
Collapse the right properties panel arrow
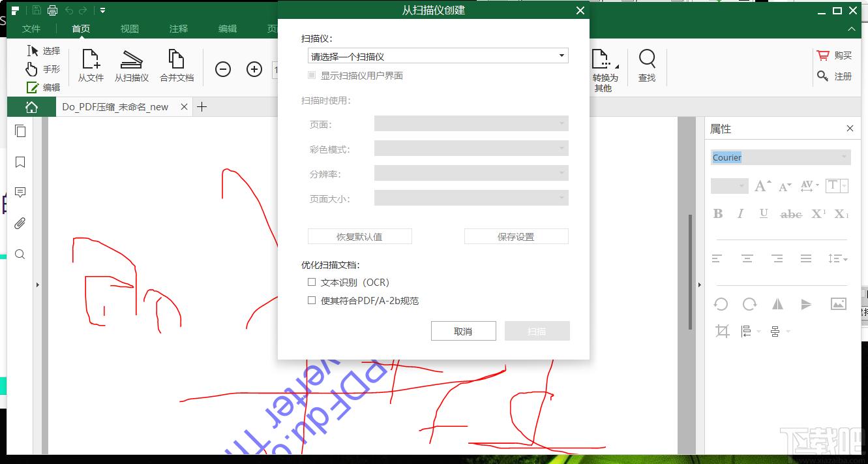click(700, 285)
